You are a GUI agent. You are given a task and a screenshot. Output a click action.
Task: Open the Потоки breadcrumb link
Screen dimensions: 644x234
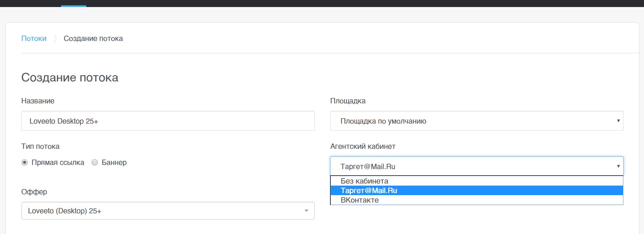point(34,38)
